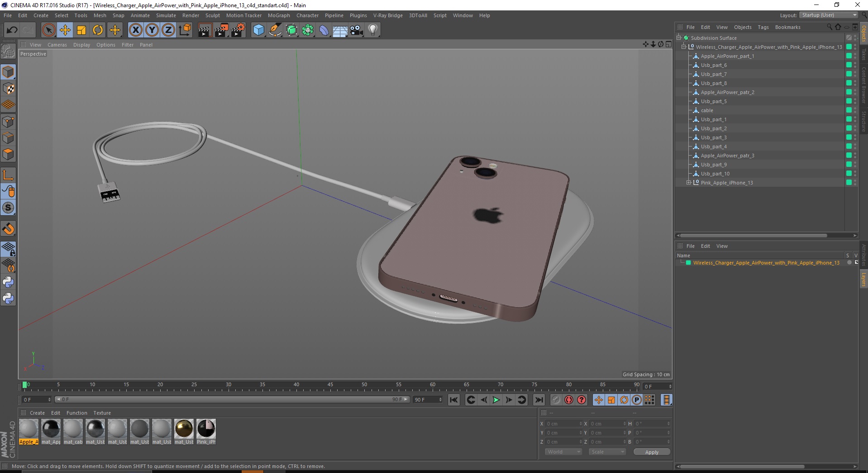Go to start of animation
This screenshot has width=868, height=473.
(454, 400)
